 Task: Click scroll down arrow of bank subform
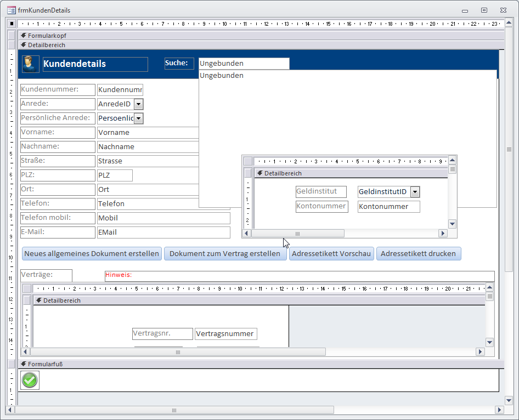(x=452, y=224)
